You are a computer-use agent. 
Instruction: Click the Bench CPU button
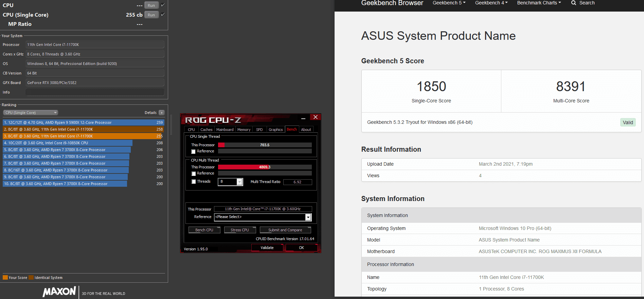[204, 230]
